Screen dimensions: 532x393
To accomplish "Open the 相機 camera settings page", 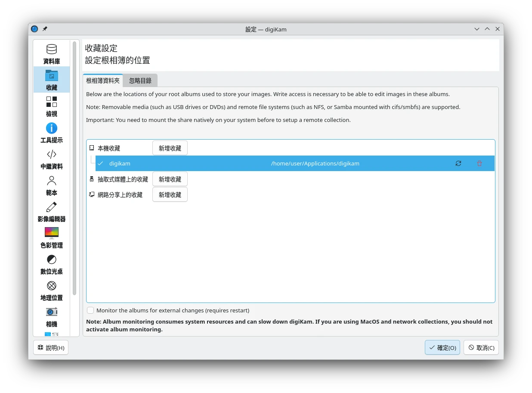I will [x=52, y=316].
